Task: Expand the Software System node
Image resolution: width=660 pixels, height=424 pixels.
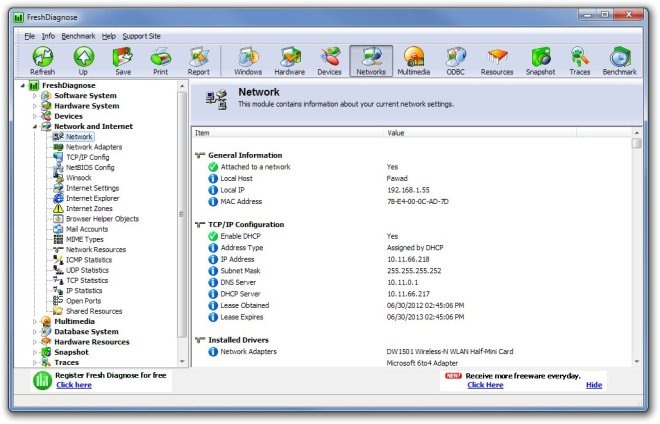Action: [35, 96]
